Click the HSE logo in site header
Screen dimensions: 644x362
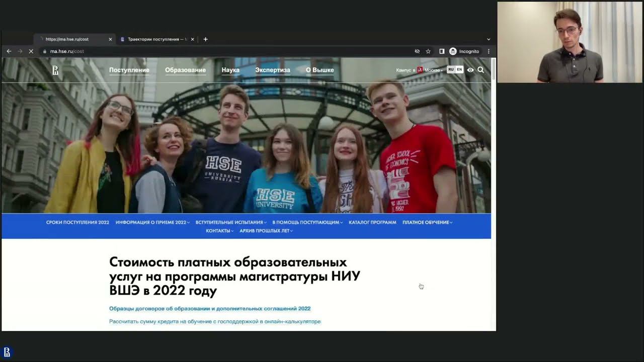[x=55, y=70]
